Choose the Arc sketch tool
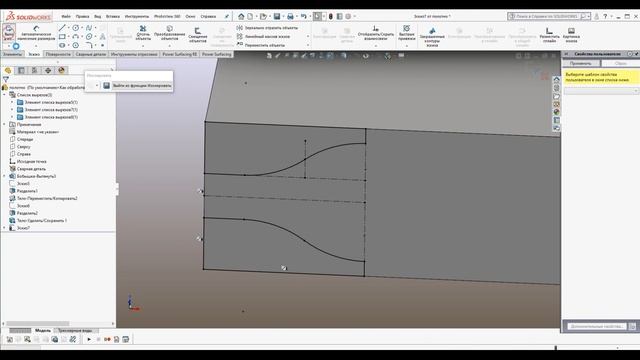Image resolution: width=640 pixels, height=360 pixels. tap(76, 37)
